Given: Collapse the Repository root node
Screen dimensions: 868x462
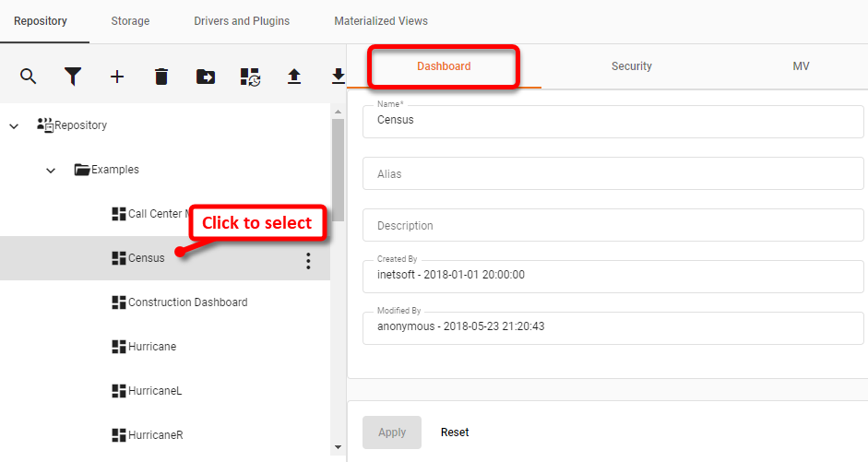Looking at the screenshot, I should coord(14,126).
